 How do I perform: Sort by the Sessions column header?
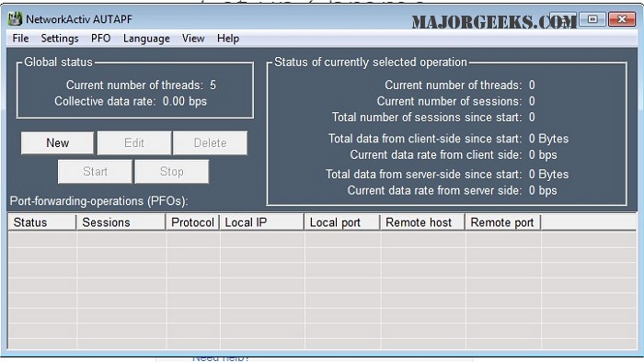(121, 222)
